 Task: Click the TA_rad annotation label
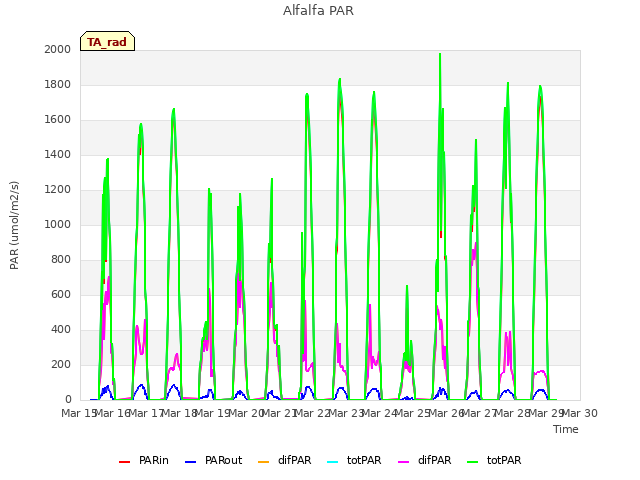107,41
